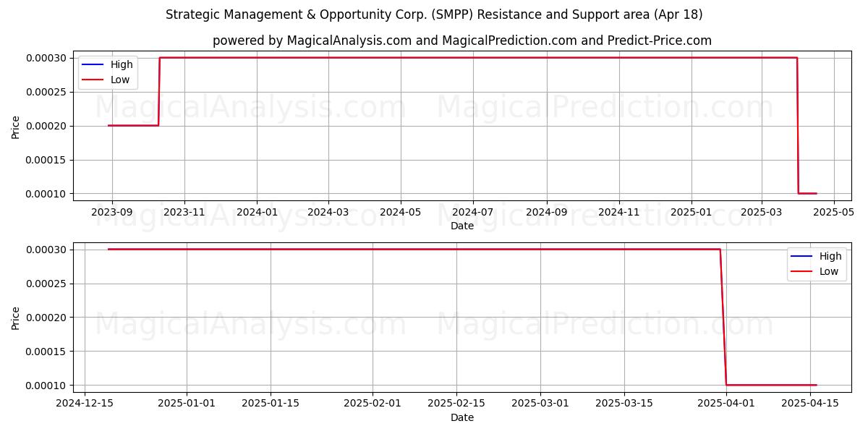
Task: Click the bottom chart 'Price' axis title
Action: click(16, 318)
